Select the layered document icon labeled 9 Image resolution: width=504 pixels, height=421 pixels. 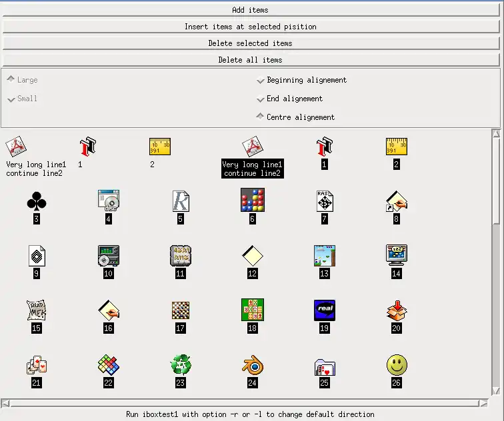click(37, 256)
